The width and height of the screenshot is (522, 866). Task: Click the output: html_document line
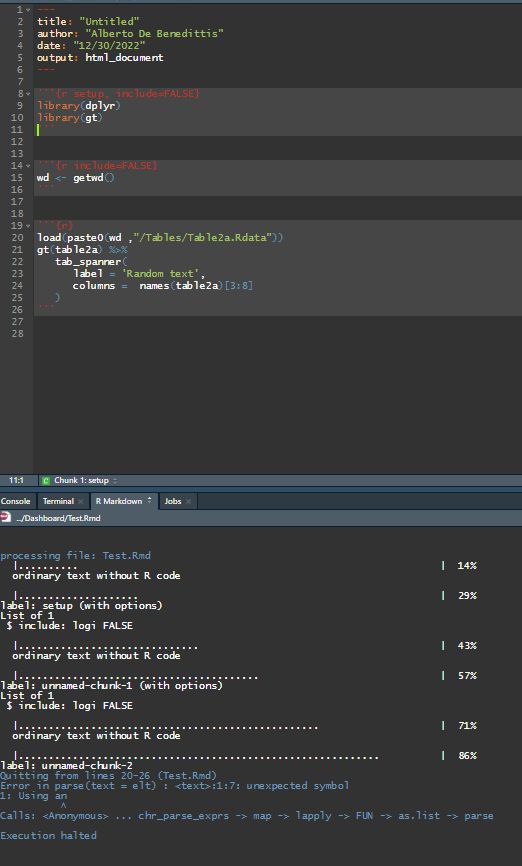100,57
